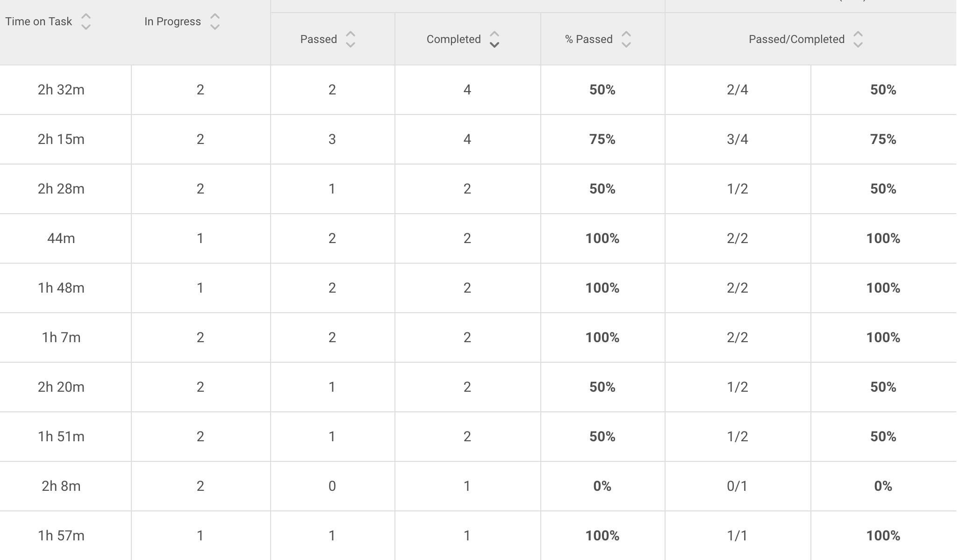Select the 1h 57m time cell
The height and width of the screenshot is (560, 960).
61,536
